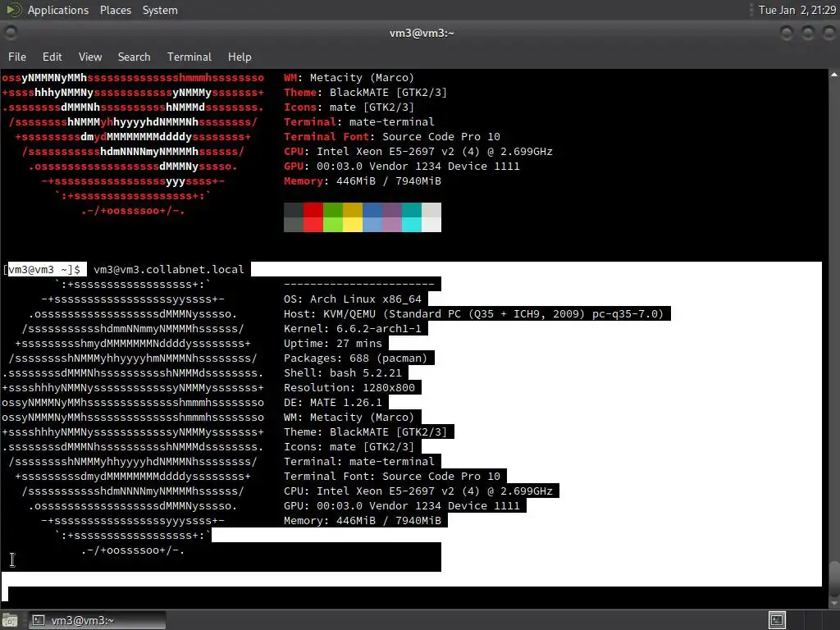Click highlighted DE: MATE 1.26.1 line
This screenshot has height=630, width=840.
tap(333, 402)
